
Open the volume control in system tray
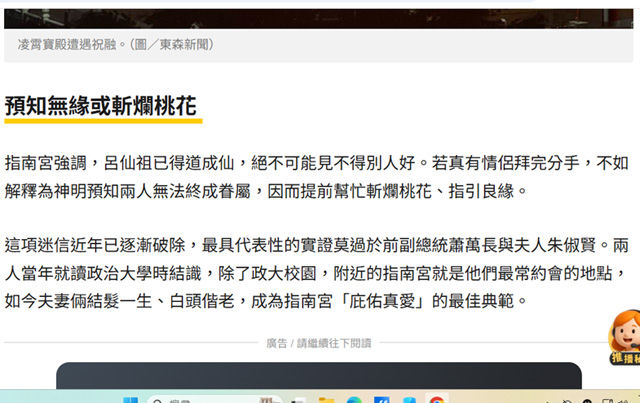tap(623, 401)
